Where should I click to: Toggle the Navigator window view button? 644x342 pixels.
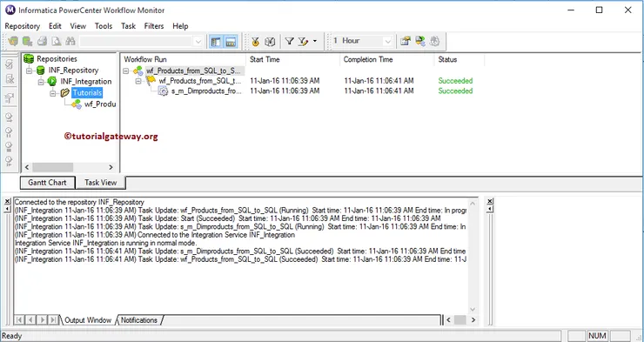(216, 42)
